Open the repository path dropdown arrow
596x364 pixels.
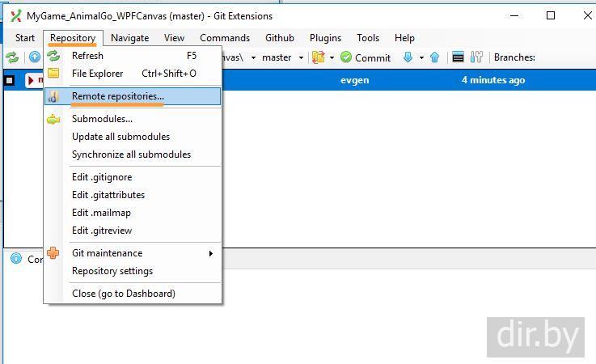point(254,57)
